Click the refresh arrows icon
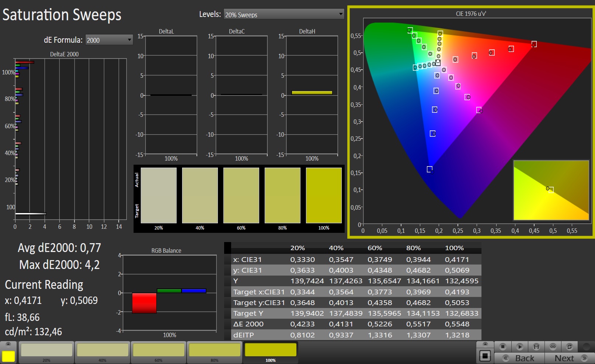The height and width of the screenshot is (364, 595). (569, 347)
